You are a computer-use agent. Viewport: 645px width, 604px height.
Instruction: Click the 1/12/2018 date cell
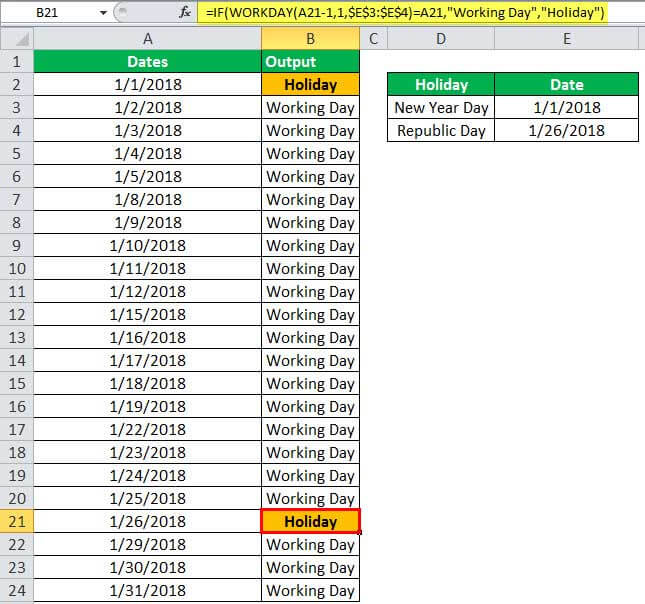(147, 292)
